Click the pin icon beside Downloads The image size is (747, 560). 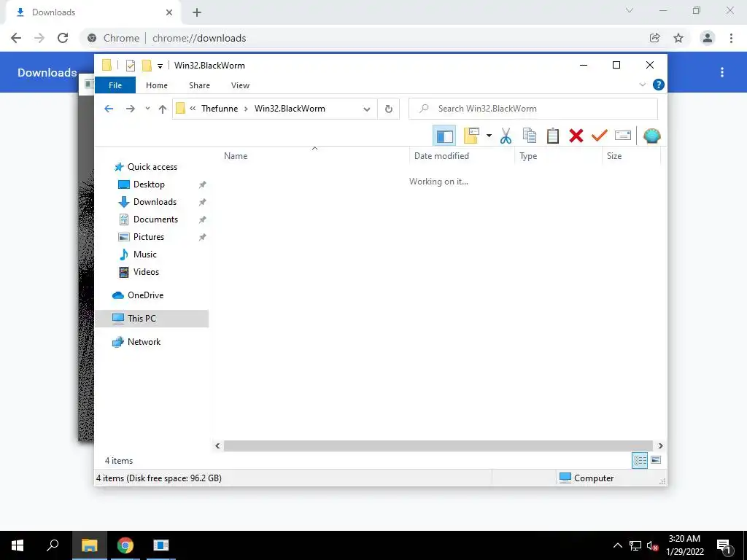pos(203,202)
